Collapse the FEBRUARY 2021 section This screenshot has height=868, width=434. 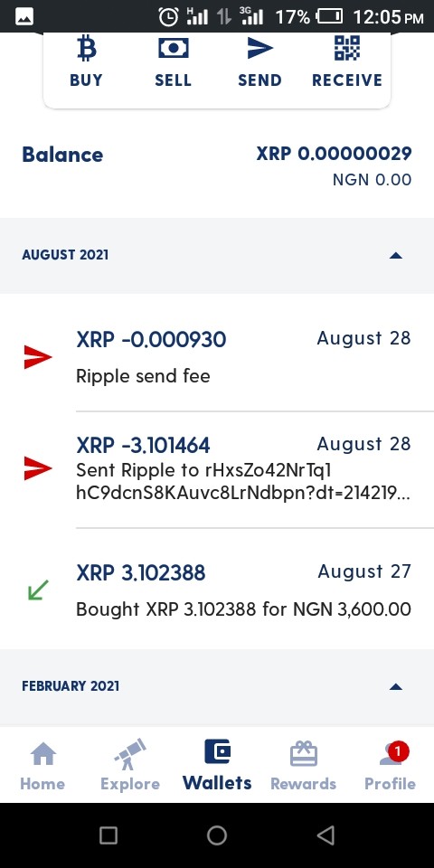point(395,686)
